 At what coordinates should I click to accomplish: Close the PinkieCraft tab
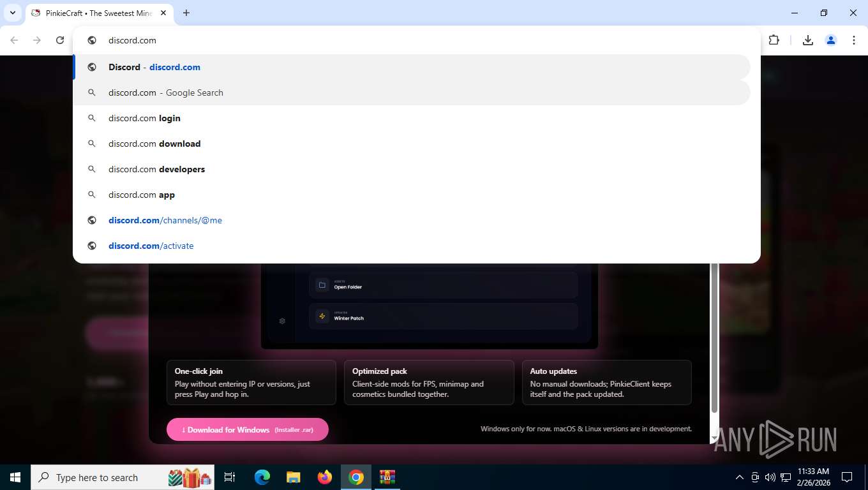coord(163,13)
